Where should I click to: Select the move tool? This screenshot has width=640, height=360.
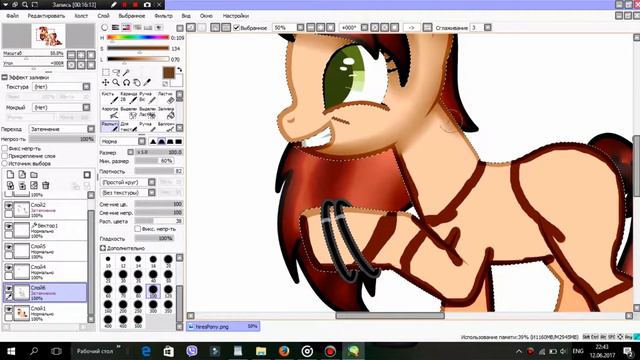(105, 82)
